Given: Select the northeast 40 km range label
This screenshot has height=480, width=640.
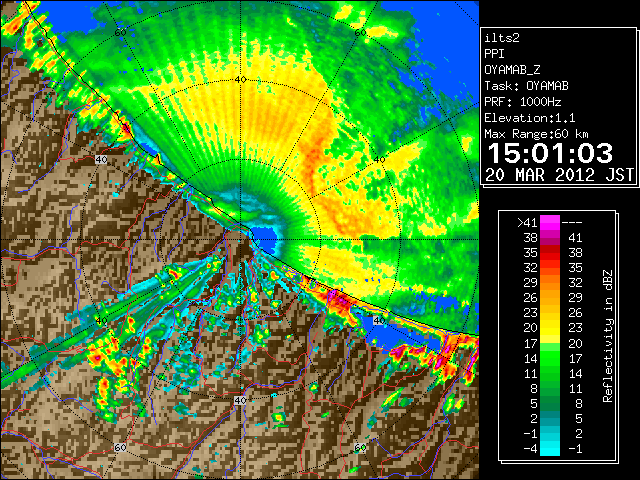Looking at the screenshot, I should [379, 160].
